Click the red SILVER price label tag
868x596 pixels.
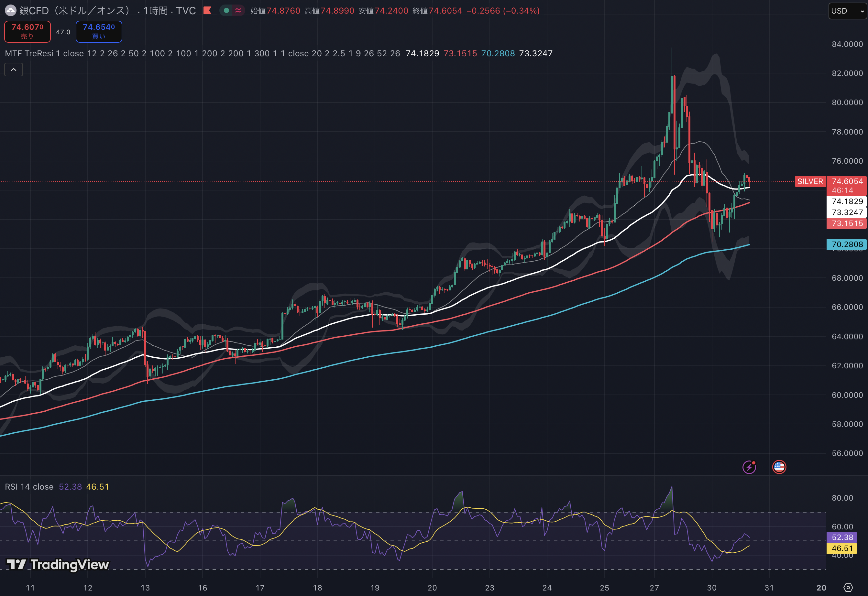pyautogui.click(x=810, y=181)
